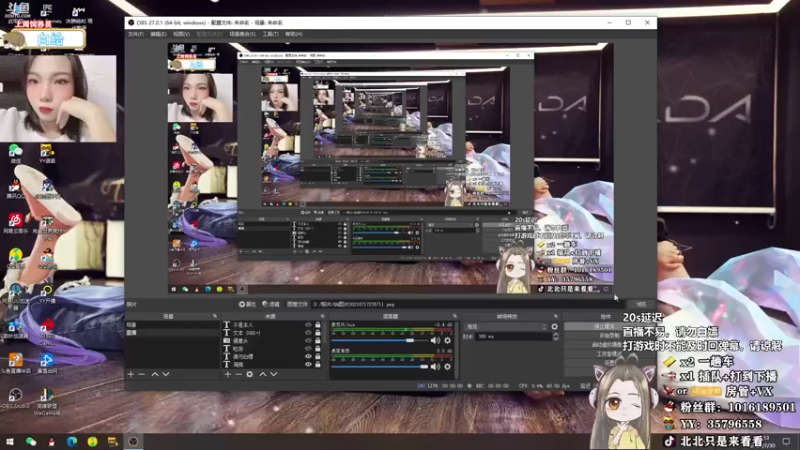This screenshot has height=450, width=800.
Task: Add a new scene with the plus icon in Scenes panel
Action: coord(131,374)
